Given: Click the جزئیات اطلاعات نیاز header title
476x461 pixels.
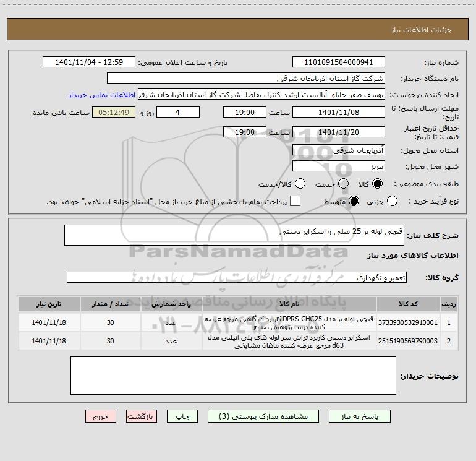Looking at the screenshot, I should [x=421, y=30].
